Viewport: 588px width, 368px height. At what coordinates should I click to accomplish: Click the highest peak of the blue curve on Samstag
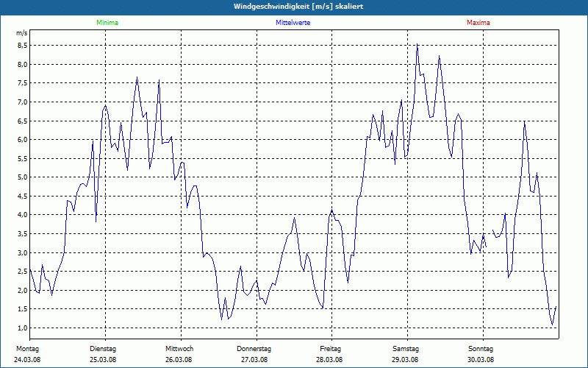417,44
